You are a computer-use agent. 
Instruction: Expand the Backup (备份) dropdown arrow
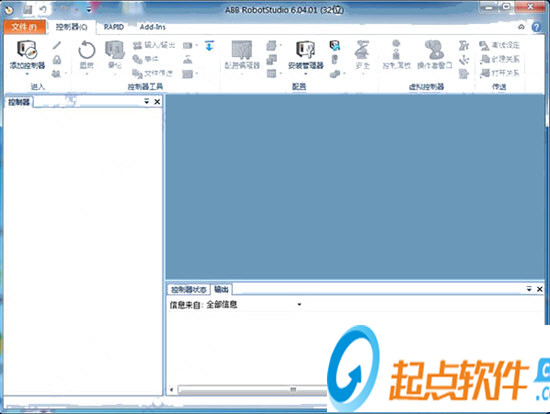[x=115, y=74]
